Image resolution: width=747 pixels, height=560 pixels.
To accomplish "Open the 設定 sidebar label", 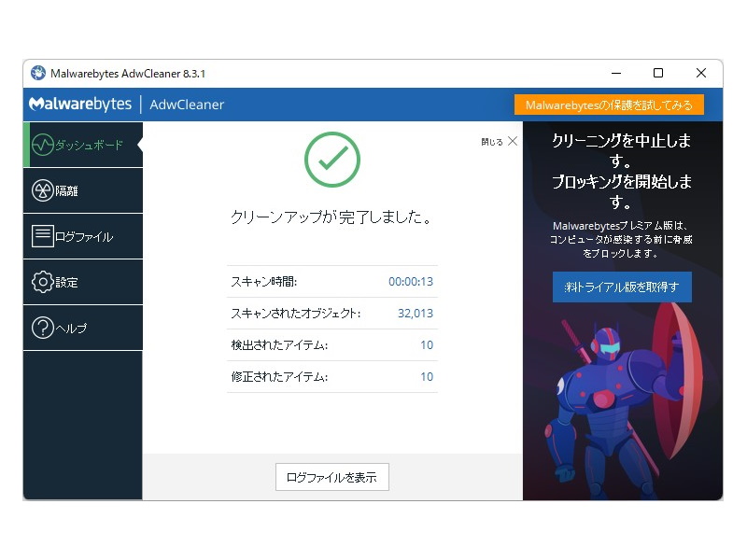I will (66, 283).
